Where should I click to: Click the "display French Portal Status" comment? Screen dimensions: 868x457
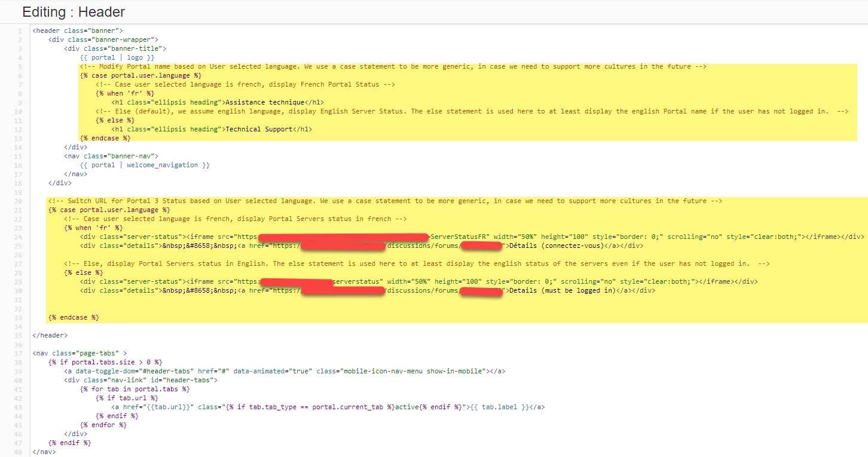(245, 84)
